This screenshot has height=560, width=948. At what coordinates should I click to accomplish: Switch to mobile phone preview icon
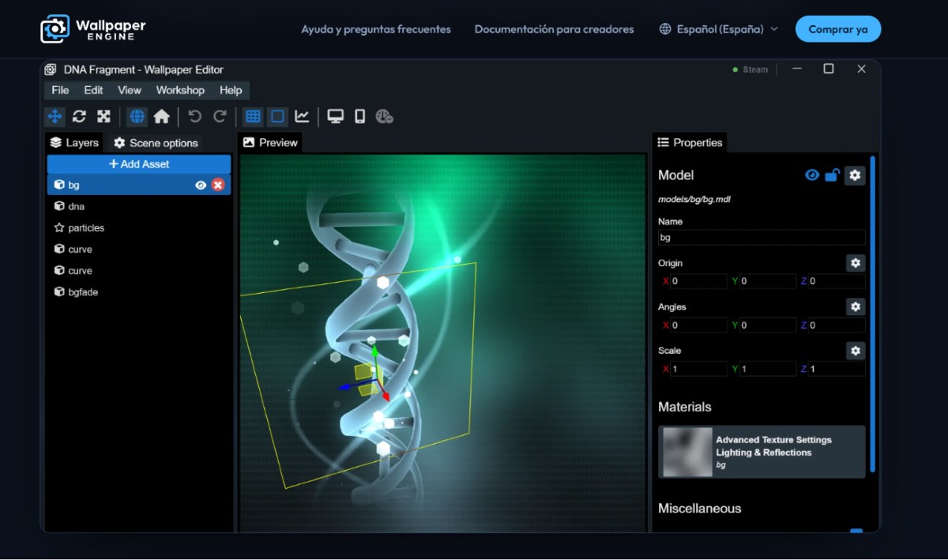(x=360, y=117)
